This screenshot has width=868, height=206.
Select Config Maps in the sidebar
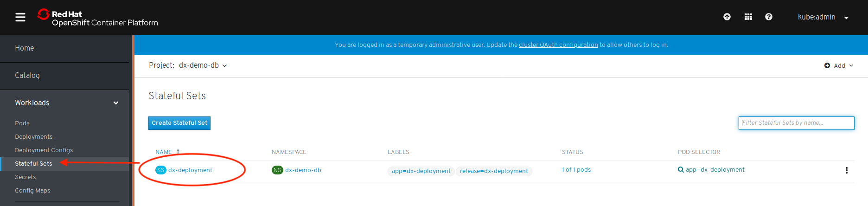tap(32, 191)
